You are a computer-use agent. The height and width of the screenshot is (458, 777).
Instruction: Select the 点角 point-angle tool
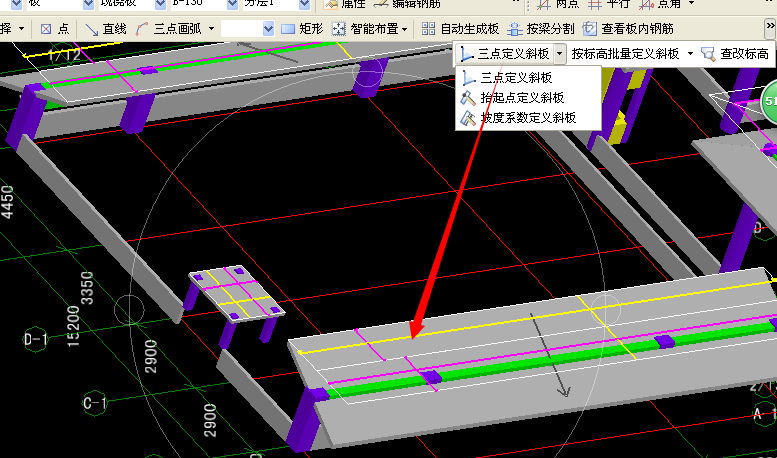click(660, 4)
